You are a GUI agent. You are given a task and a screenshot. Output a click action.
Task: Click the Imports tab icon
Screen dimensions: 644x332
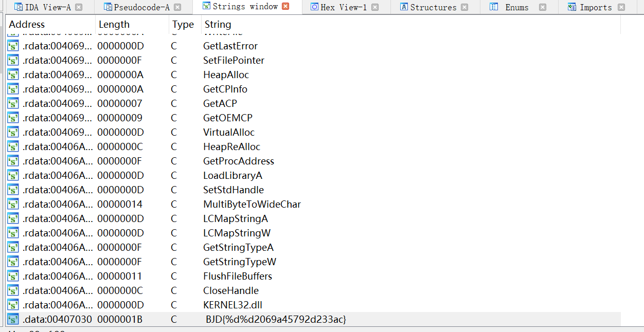coord(571,7)
